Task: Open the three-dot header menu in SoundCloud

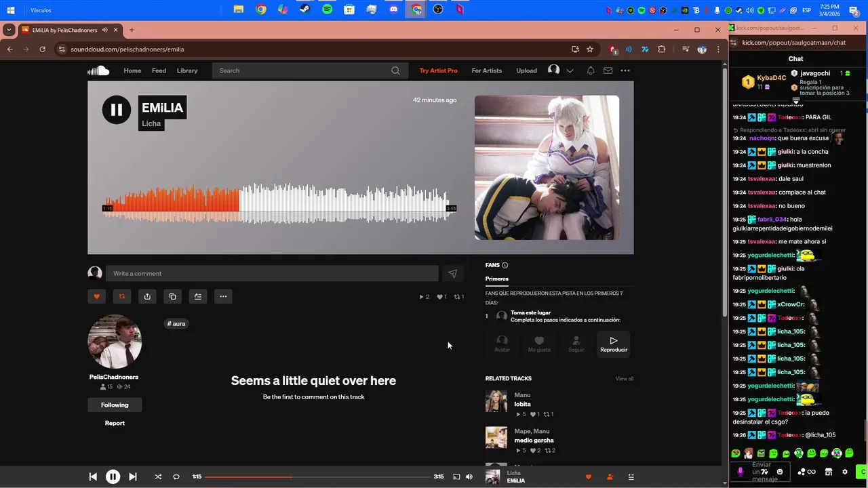Action: coord(625,70)
